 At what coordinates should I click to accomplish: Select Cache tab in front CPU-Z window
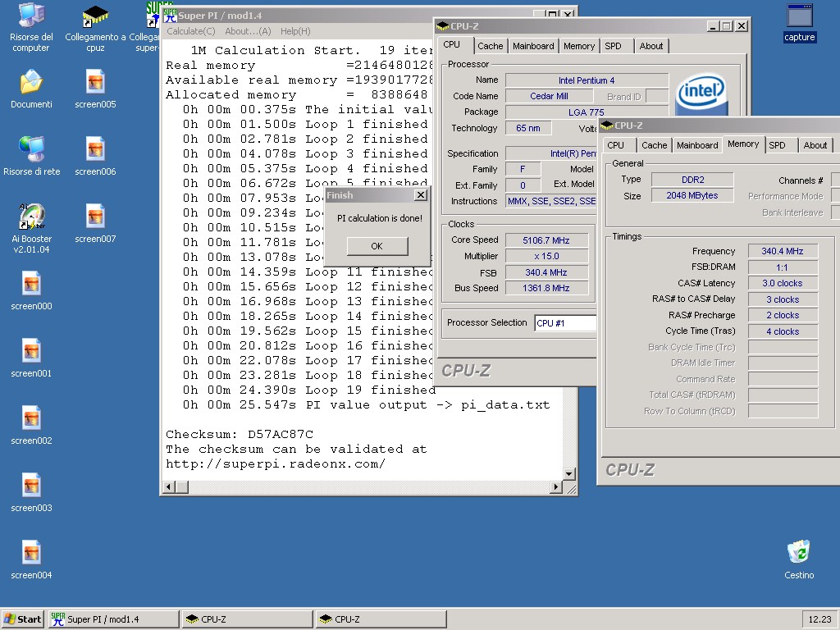tap(654, 145)
